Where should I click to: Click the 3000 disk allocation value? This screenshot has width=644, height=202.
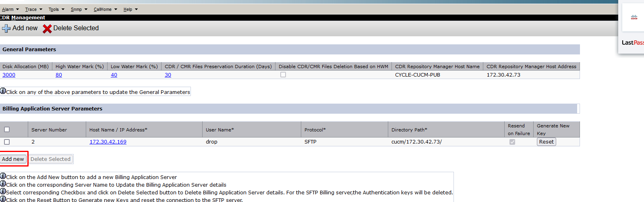coord(9,75)
